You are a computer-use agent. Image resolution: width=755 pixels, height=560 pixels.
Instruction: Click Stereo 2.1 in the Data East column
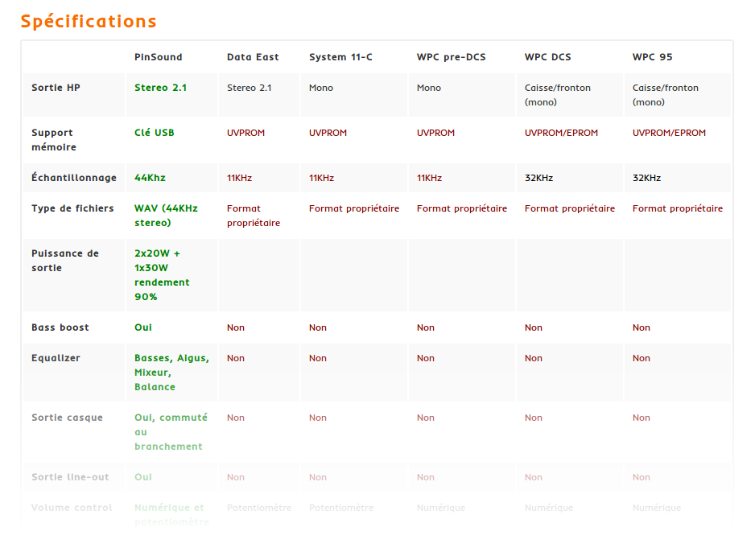click(x=249, y=88)
